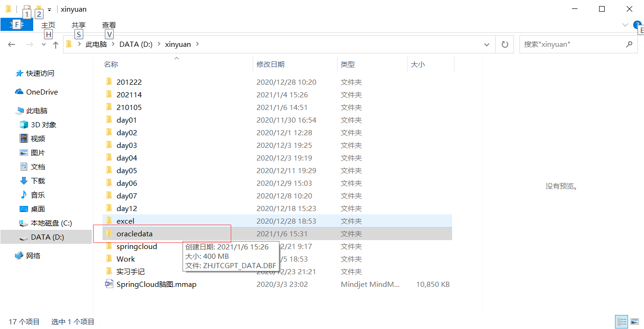Open the 查看 ribbon tab
This screenshot has width=644, height=329.
pyautogui.click(x=109, y=25)
